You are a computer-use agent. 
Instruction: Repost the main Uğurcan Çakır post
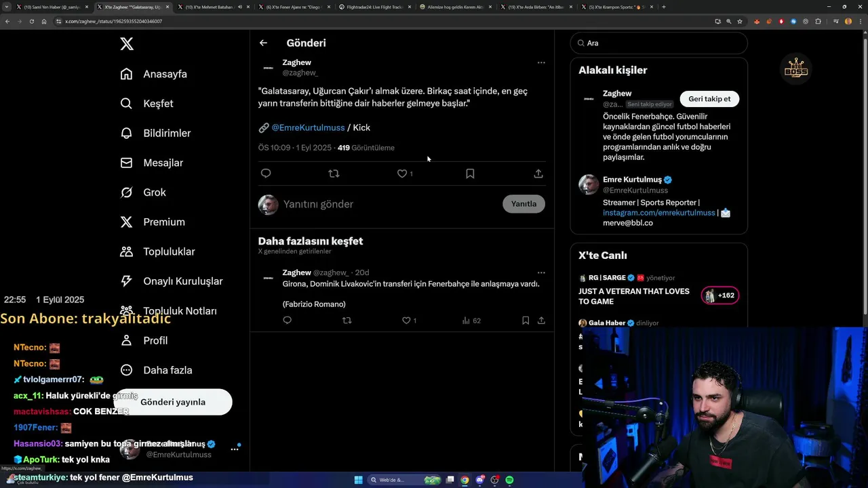(334, 174)
